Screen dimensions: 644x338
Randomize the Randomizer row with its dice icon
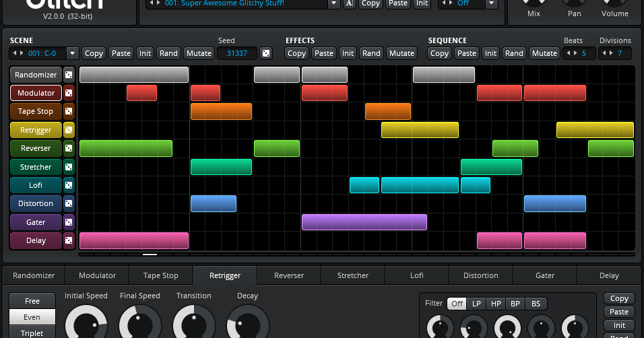click(69, 75)
